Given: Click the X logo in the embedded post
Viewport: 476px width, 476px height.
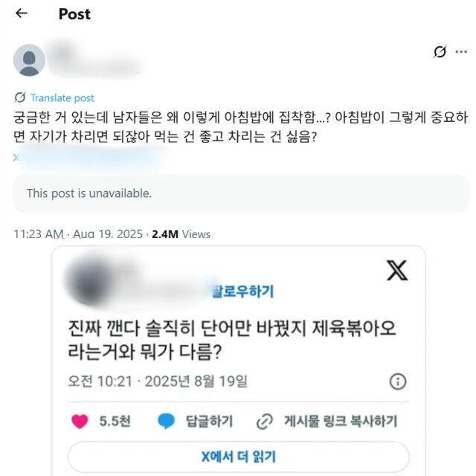Looking at the screenshot, I should tap(397, 270).
